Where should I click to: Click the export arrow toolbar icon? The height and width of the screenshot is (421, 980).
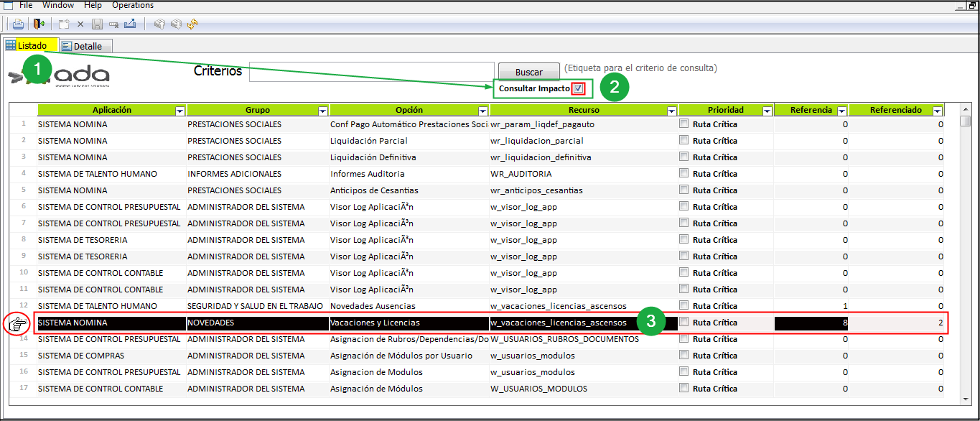tap(130, 24)
